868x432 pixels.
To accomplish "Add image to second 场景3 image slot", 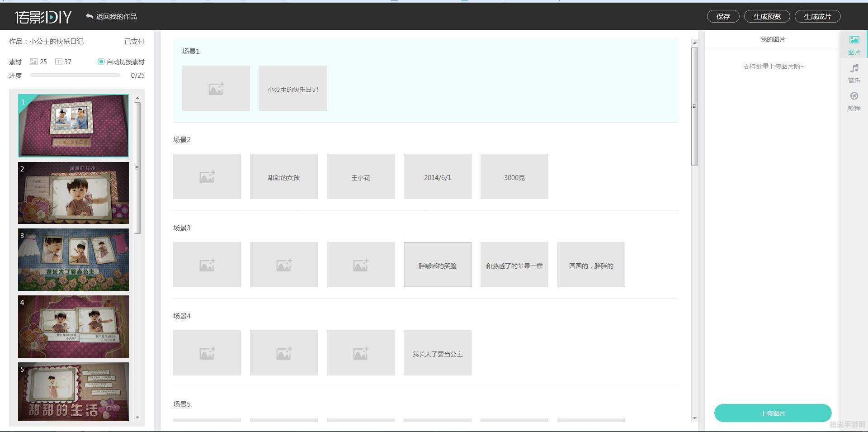I will click(x=284, y=265).
